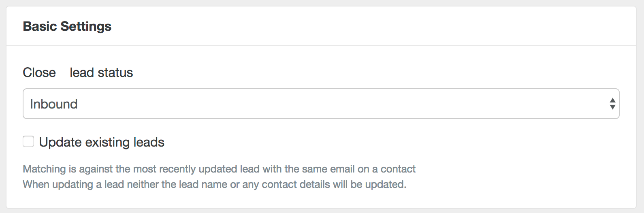644x213 pixels.
Task: Open the Inbound lead status dropdown
Action: [x=321, y=104]
